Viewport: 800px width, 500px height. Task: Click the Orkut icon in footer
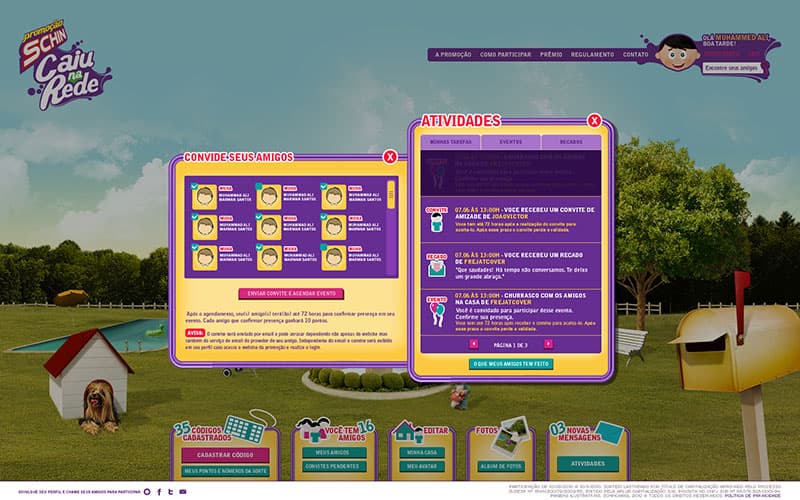[147, 492]
